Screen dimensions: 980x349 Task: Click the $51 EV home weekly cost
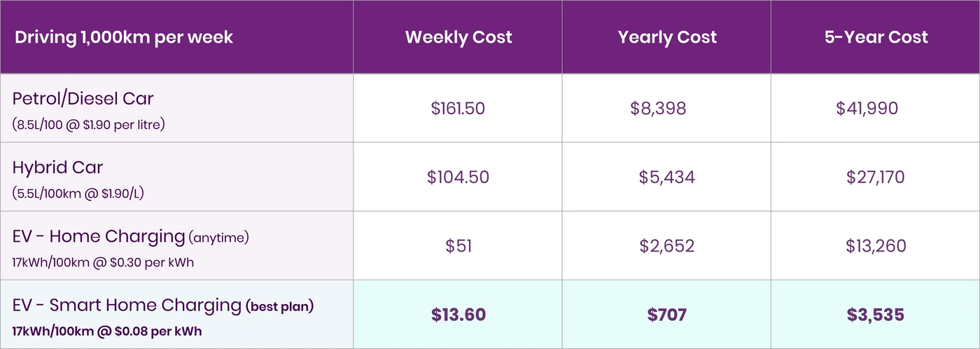[x=458, y=246]
